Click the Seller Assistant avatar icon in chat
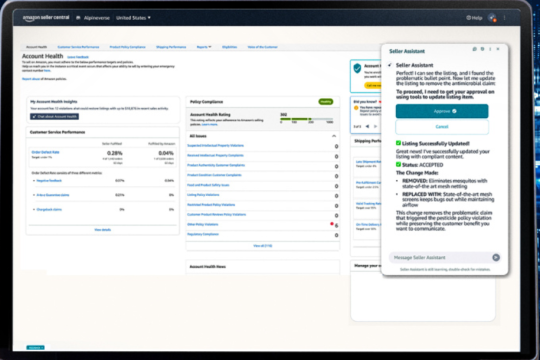 (390, 65)
